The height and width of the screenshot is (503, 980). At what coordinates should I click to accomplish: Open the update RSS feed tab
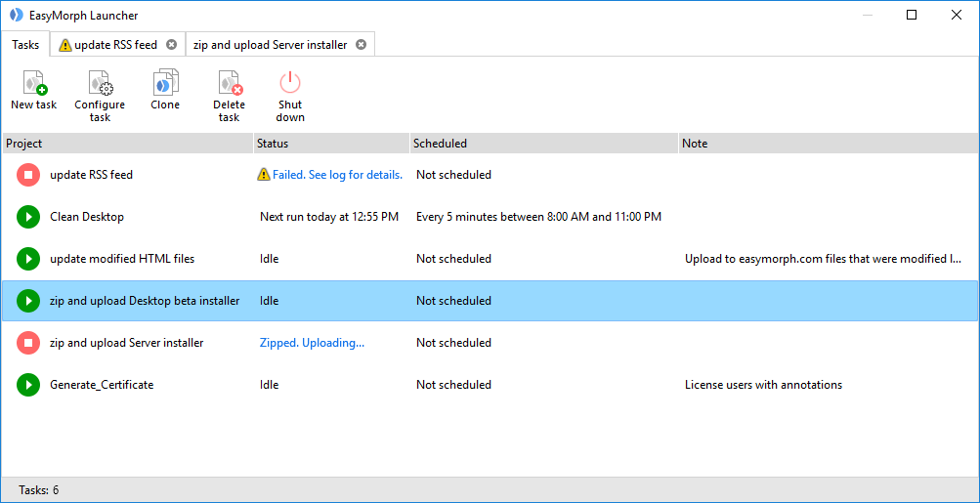115,45
